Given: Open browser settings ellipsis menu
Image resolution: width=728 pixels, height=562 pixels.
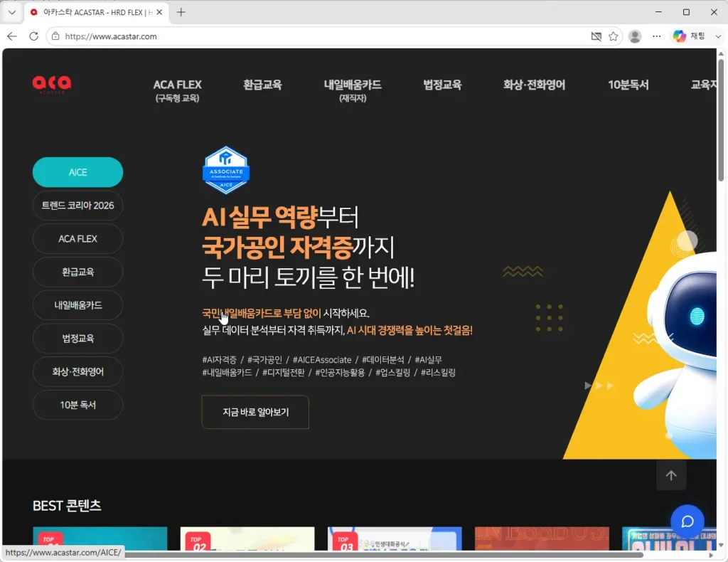Looking at the screenshot, I should [656, 36].
